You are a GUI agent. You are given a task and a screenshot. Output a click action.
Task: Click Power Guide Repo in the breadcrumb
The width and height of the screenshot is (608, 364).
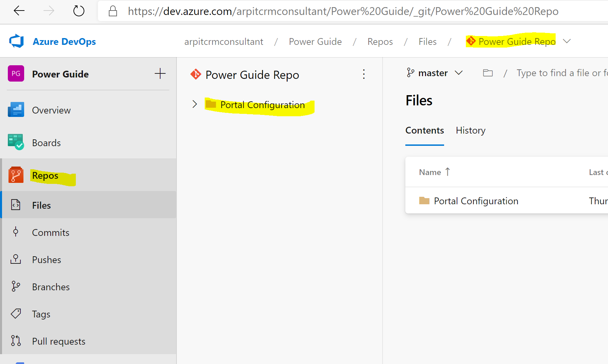click(517, 41)
